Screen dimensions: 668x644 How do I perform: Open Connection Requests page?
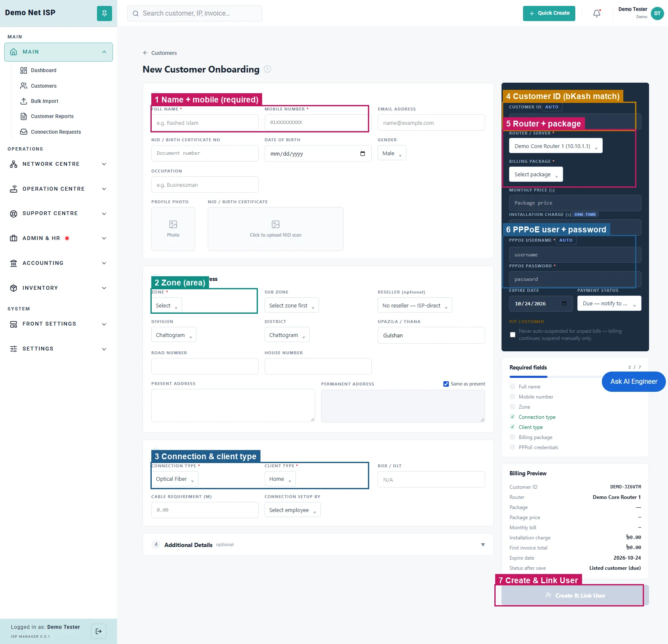click(x=56, y=132)
